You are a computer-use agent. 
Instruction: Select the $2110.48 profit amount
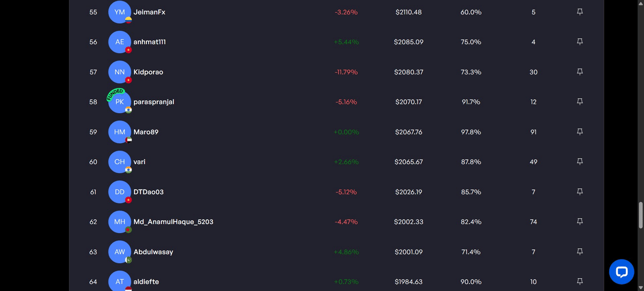[x=408, y=12]
